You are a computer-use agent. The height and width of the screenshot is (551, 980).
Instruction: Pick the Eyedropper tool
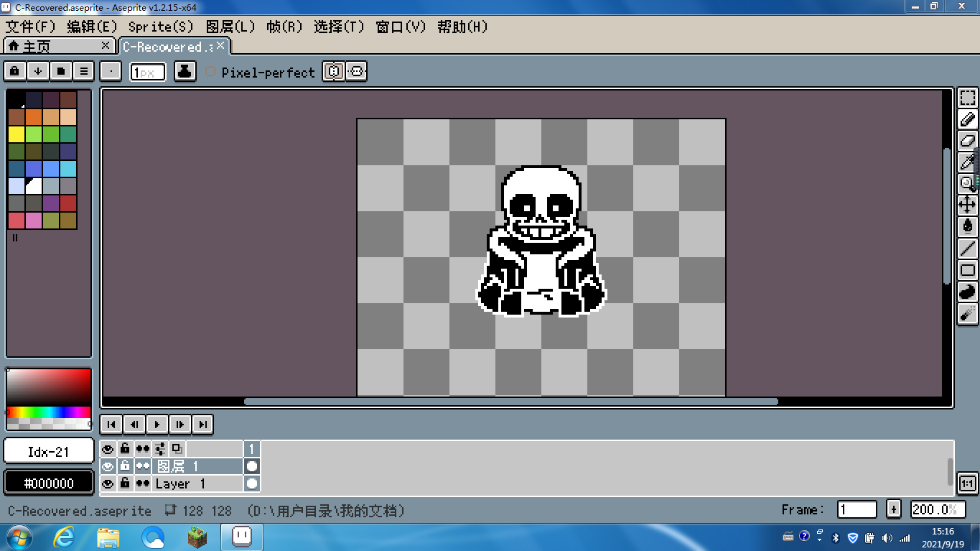[x=968, y=162]
